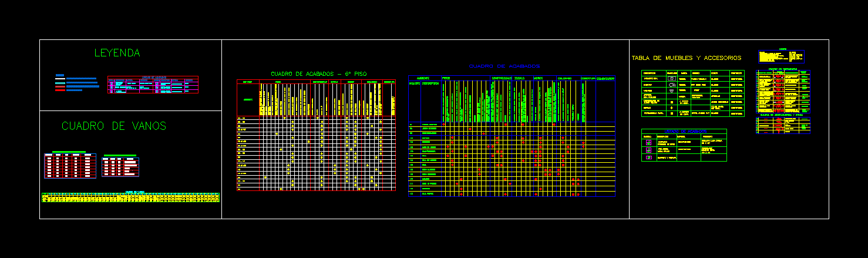Select top magenta symbol in Listado de Acabados
This screenshot has height=258, width=868.
click(648, 142)
